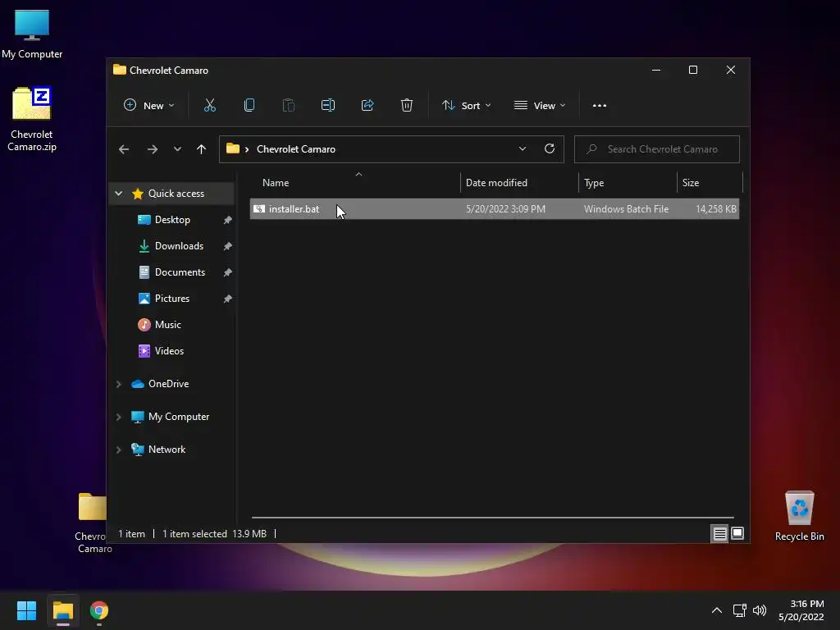Viewport: 840px width, 630px height.
Task: Open the Sort dropdown menu
Action: click(466, 106)
